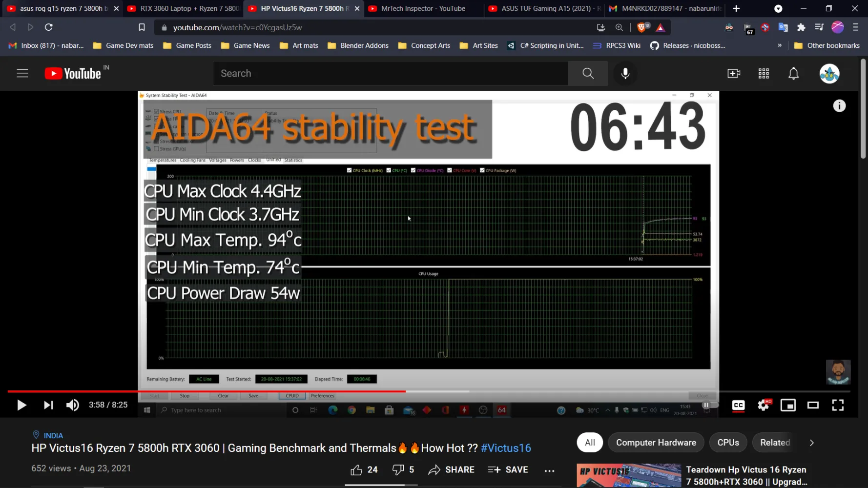Viewport: 868px width, 488px height.
Task: Click the red video progress bar
Action: point(244,391)
